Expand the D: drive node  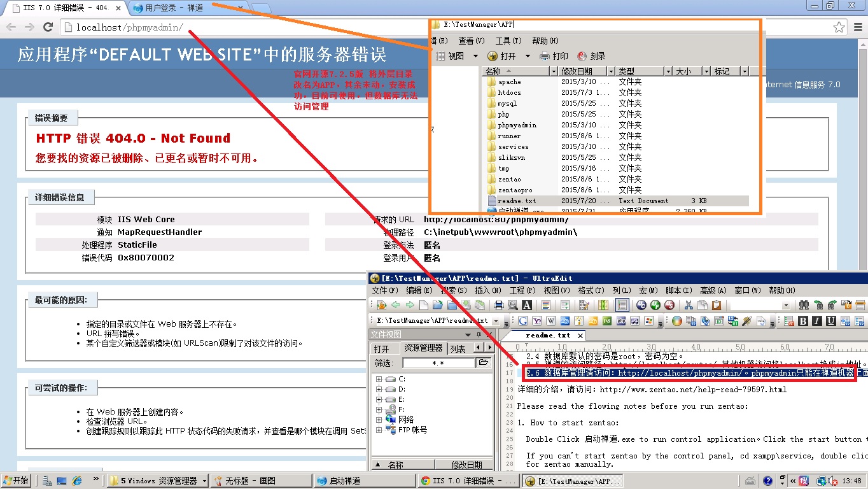tap(379, 390)
